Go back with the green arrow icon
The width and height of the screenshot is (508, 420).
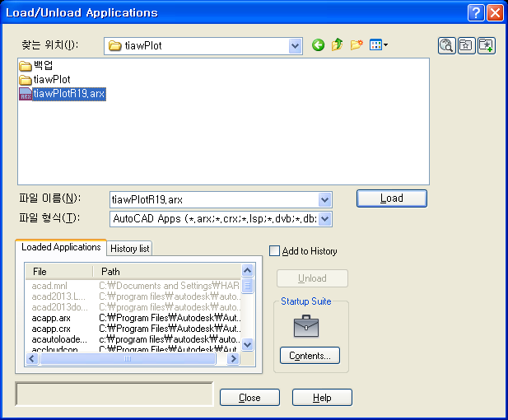click(x=318, y=45)
